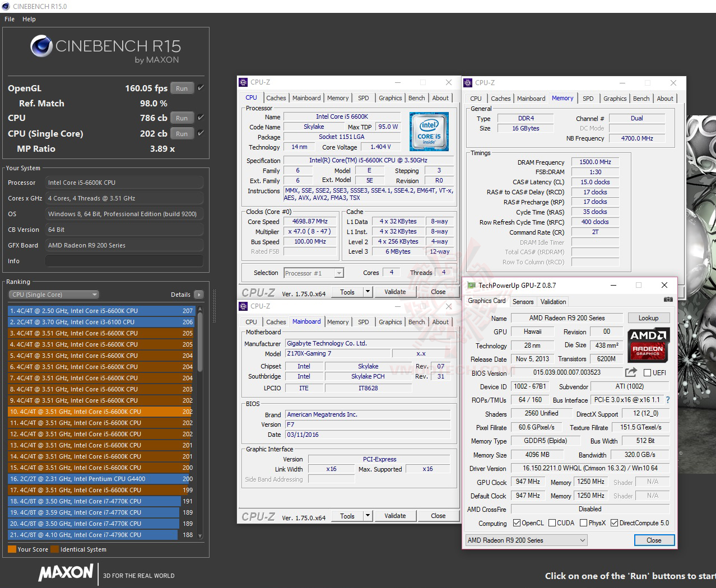
Task: Open the Help menu in Cinebench
Action: (29, 19)
